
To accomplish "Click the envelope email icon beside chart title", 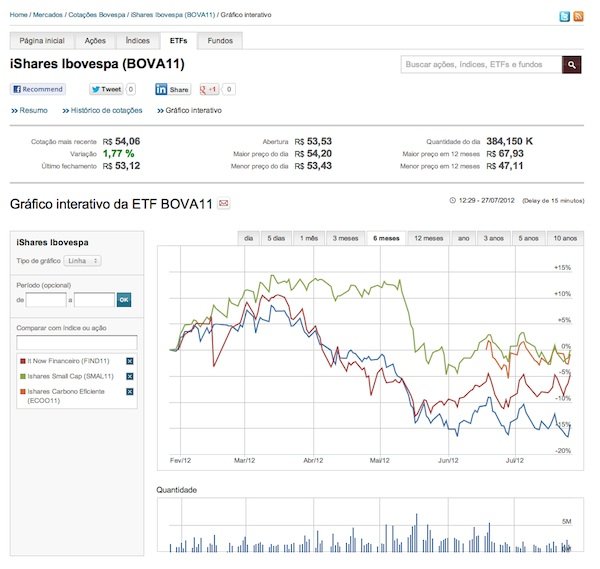I will (x=223, y=203).
